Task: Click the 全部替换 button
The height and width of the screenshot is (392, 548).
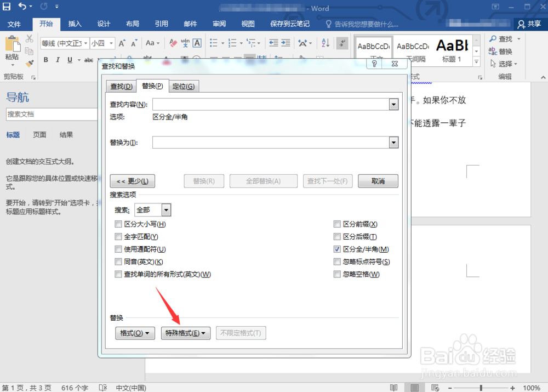Action: point(264,181)
